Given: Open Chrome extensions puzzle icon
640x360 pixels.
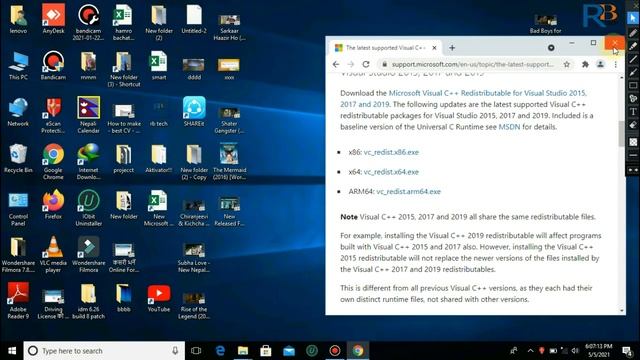Looking at the screenshot, I should point(585,64).
